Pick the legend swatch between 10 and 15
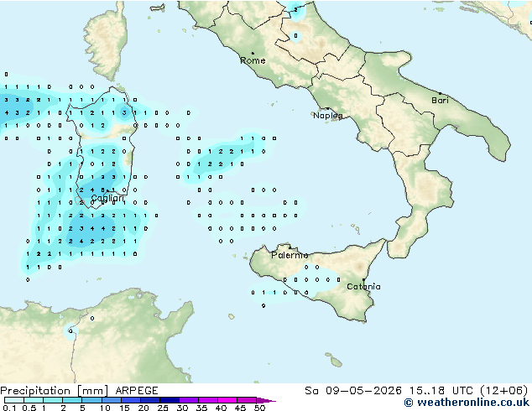 [x=111, y=400]
